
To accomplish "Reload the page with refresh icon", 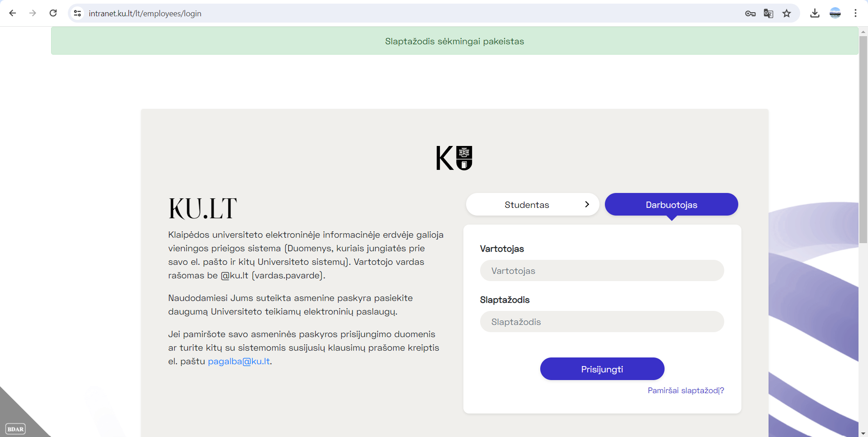I will click(53, 13).
